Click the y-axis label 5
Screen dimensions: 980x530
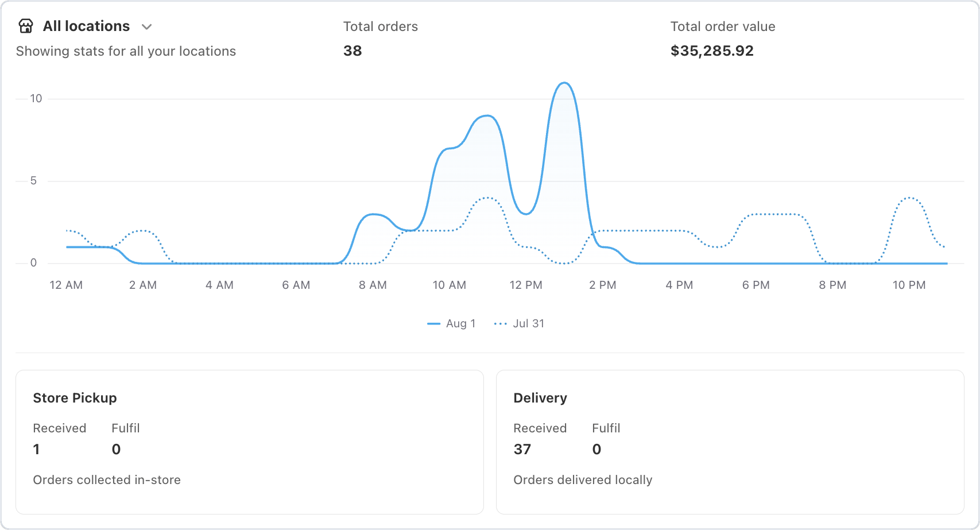pos(33,181)
